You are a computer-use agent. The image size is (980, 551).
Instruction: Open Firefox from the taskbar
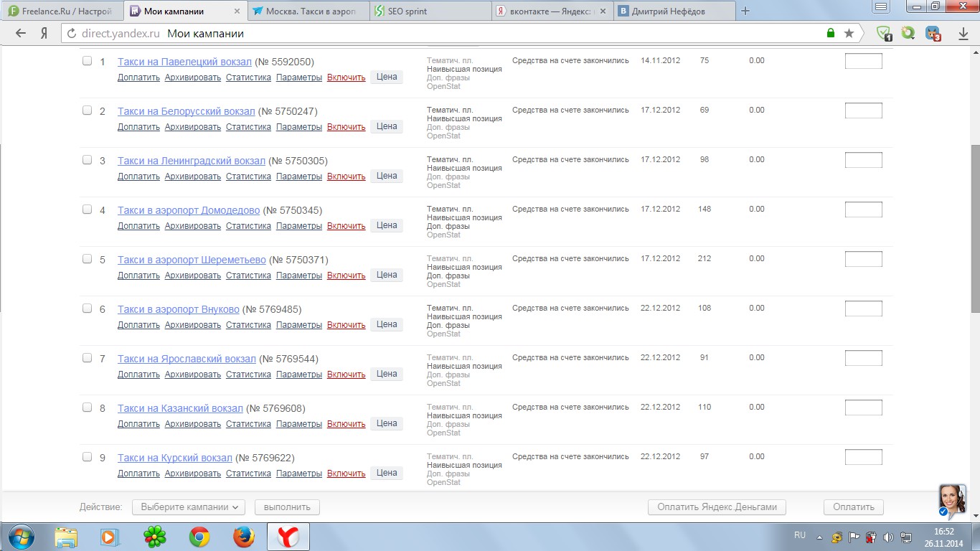pos(244,537)
